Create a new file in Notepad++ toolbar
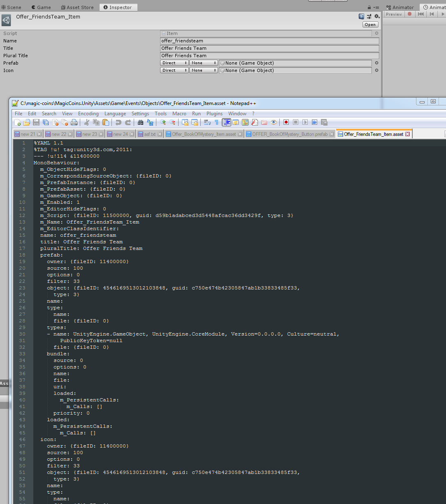 (x=18, y=122)
